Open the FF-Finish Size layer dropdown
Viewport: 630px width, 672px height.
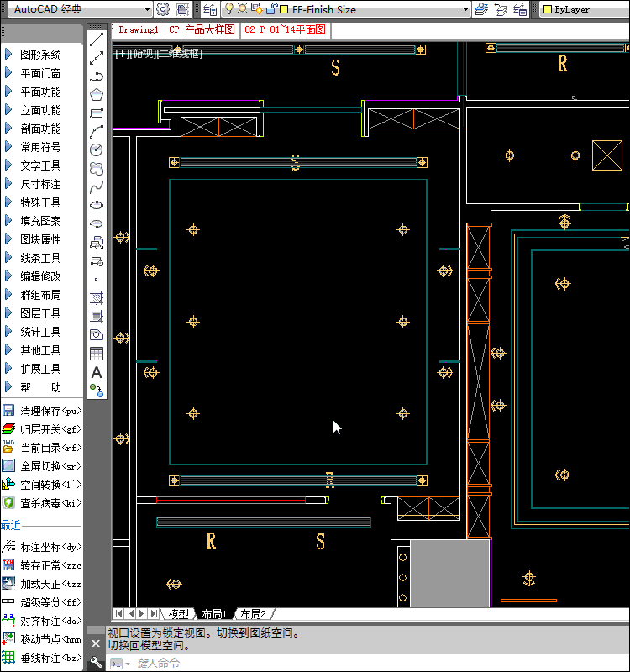pos(466,9)
